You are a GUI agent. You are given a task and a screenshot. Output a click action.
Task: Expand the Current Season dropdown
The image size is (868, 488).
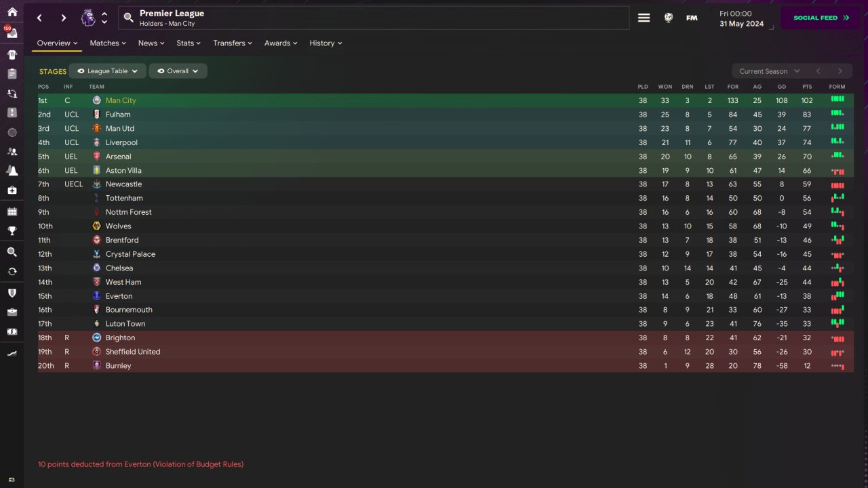(770, 71)
